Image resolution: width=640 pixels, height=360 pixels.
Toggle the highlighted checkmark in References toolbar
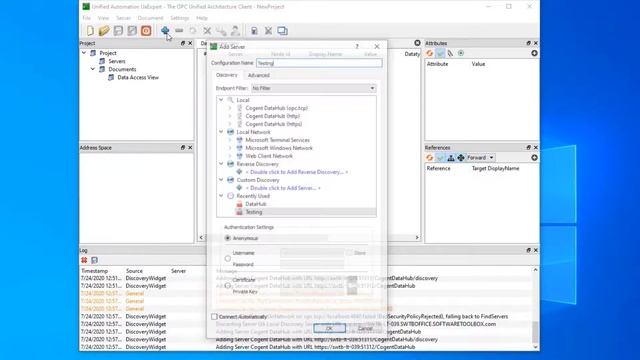(440, 158)
